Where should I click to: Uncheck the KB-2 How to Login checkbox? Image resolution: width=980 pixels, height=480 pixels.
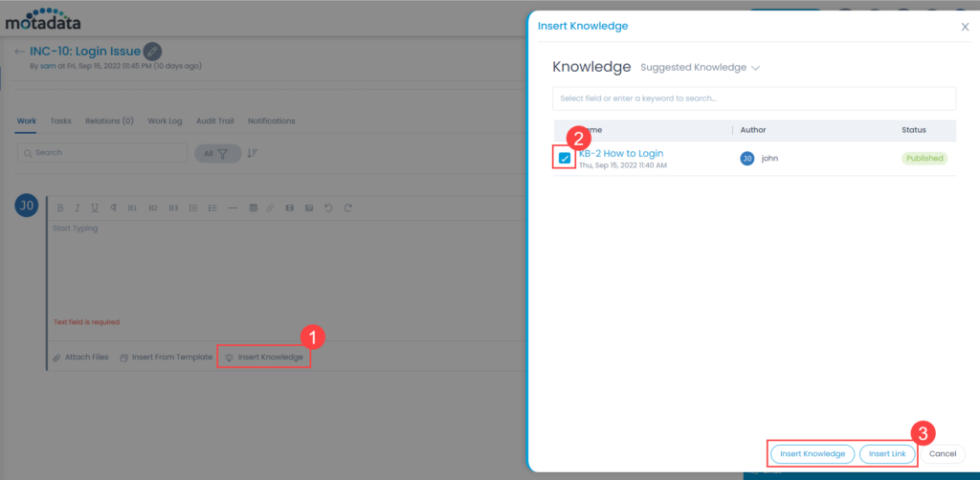[565, 158]
